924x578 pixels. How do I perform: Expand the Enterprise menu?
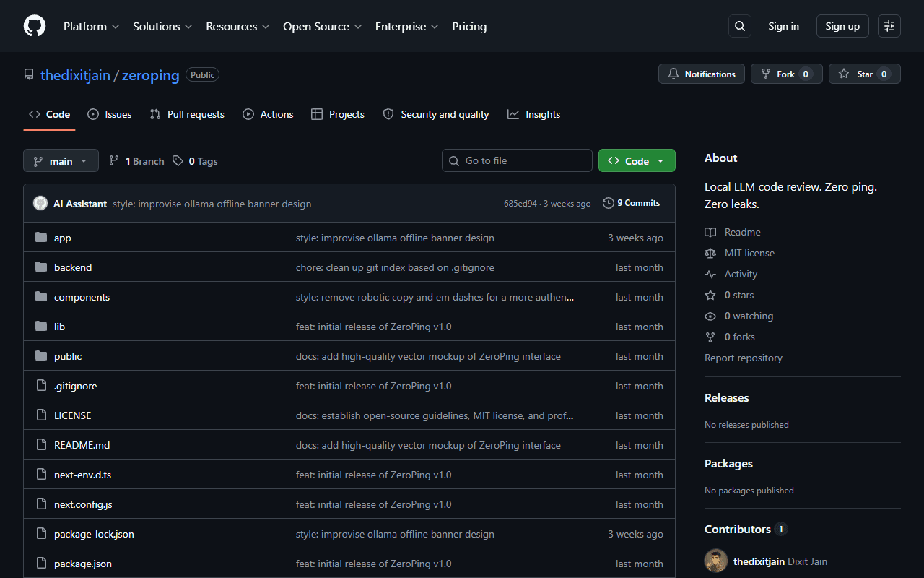406,26
